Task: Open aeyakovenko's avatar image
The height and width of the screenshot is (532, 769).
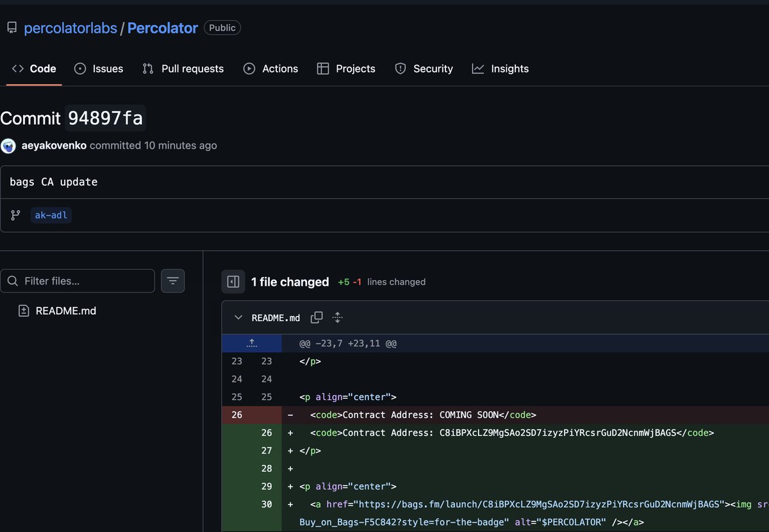Action: tap(8, 145)
